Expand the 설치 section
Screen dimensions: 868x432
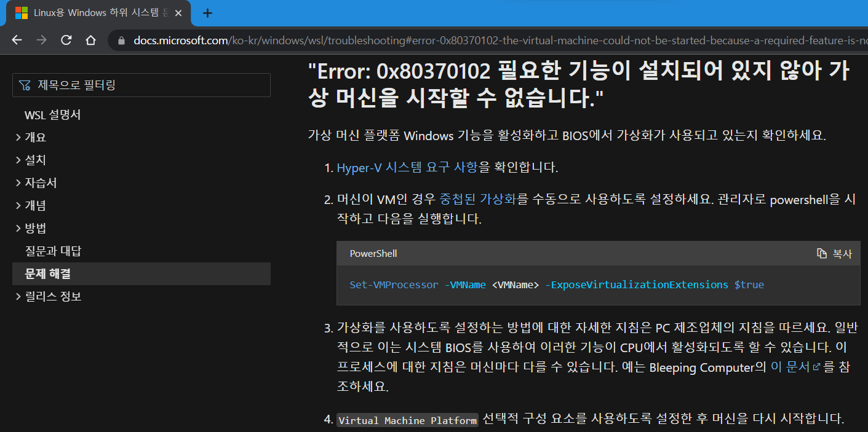click(31, 160)
